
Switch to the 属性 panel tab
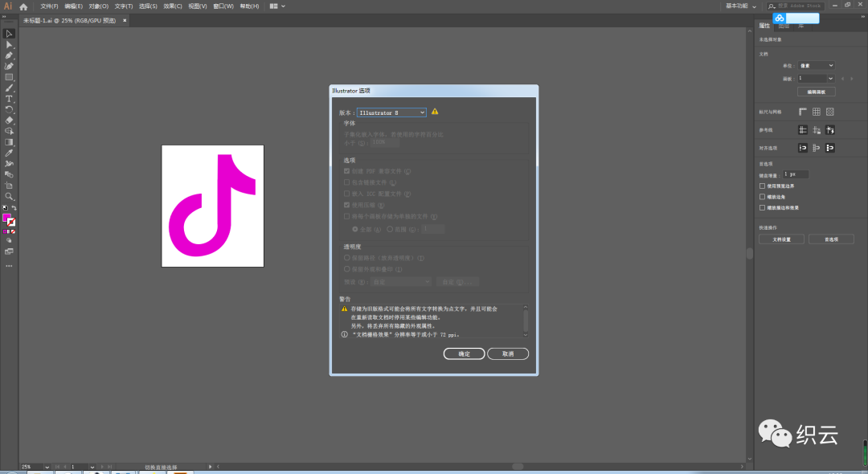coord(764,26)
